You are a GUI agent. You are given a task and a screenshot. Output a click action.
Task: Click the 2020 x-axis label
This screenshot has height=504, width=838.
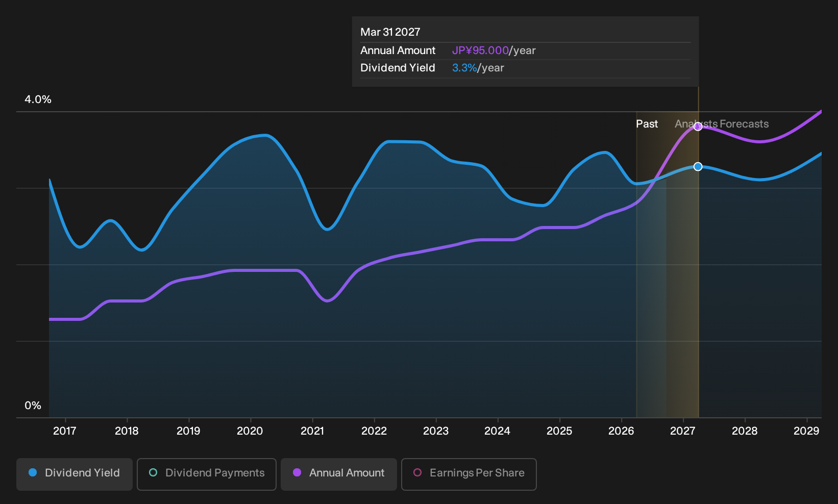(250, 431)
